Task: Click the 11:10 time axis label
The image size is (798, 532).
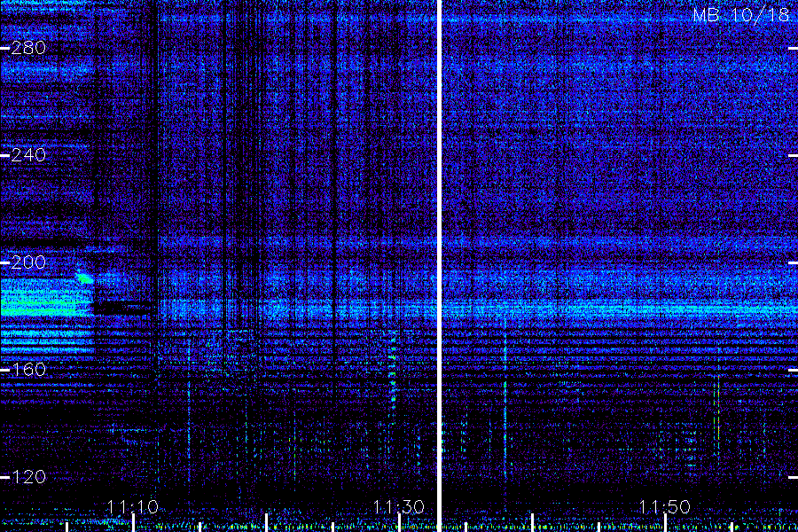Action: pyautogui.click(x=133, y=506)
